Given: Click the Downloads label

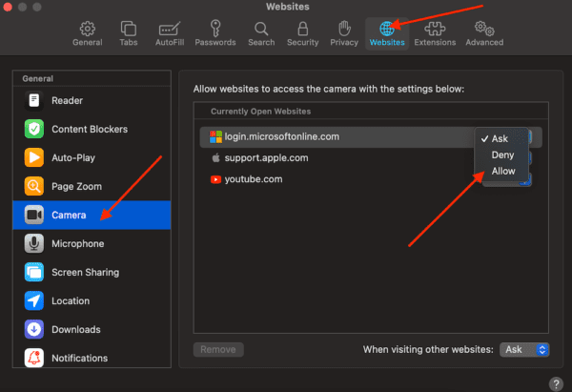Looking at the screenshot, I should click(x=76, y=330).
